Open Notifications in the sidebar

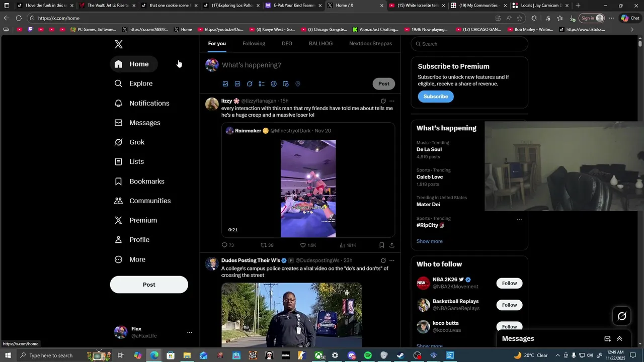(x=142, y=103)
